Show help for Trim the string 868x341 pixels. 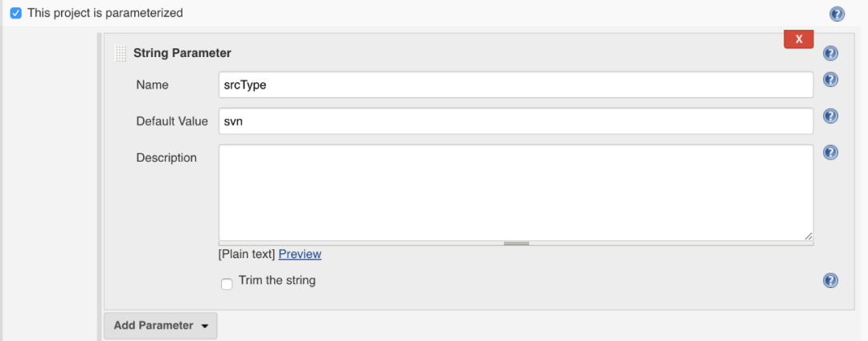[x=831, y=281]
